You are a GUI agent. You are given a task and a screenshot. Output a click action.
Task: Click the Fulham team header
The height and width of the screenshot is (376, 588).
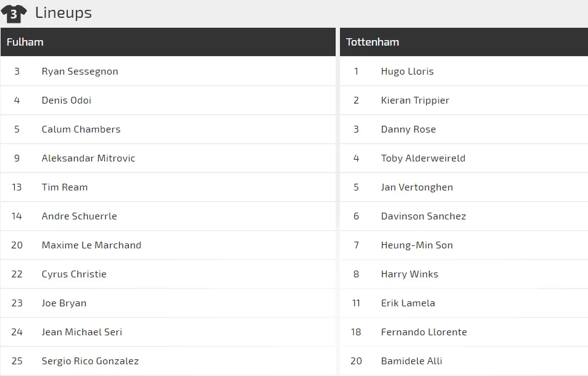[25, 42]
